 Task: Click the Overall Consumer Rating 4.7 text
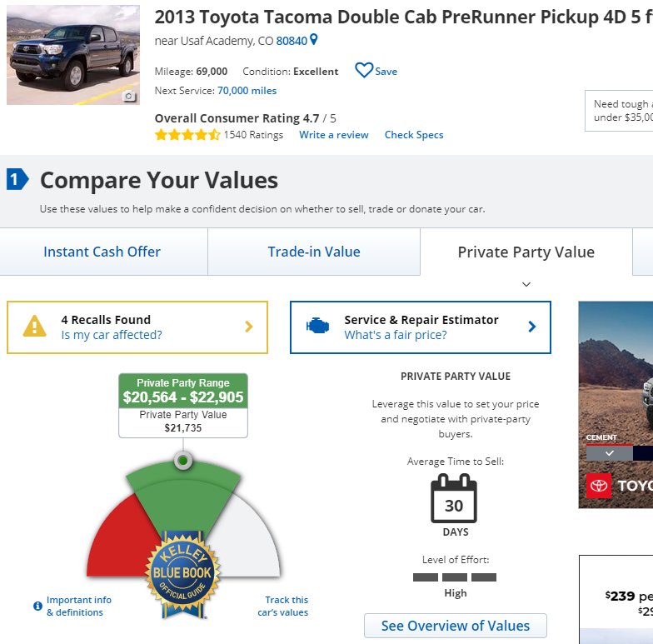[x=245, y=118]
